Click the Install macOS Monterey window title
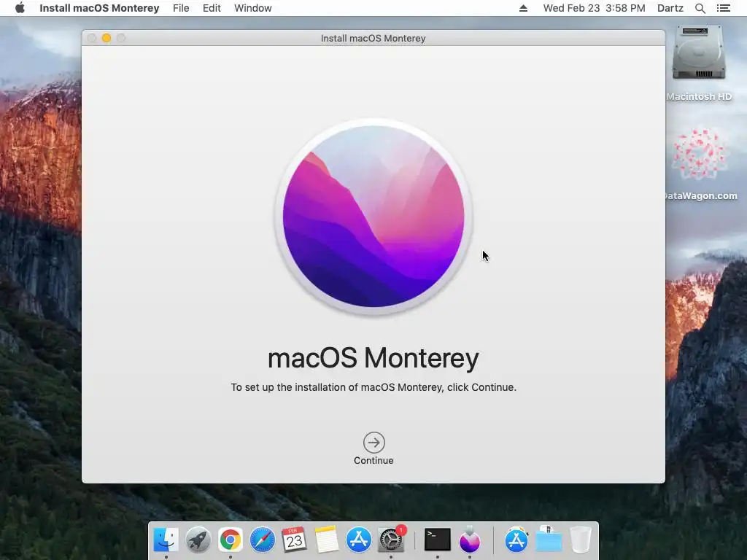This screenshot has width=747, height=560. (x=373, y=38)
